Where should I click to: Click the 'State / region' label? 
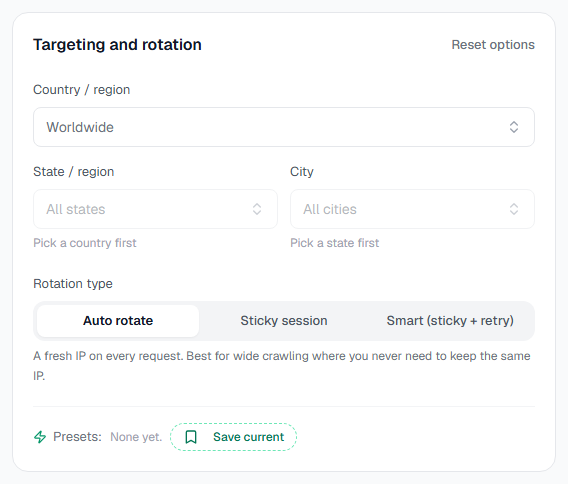(74, 172)
